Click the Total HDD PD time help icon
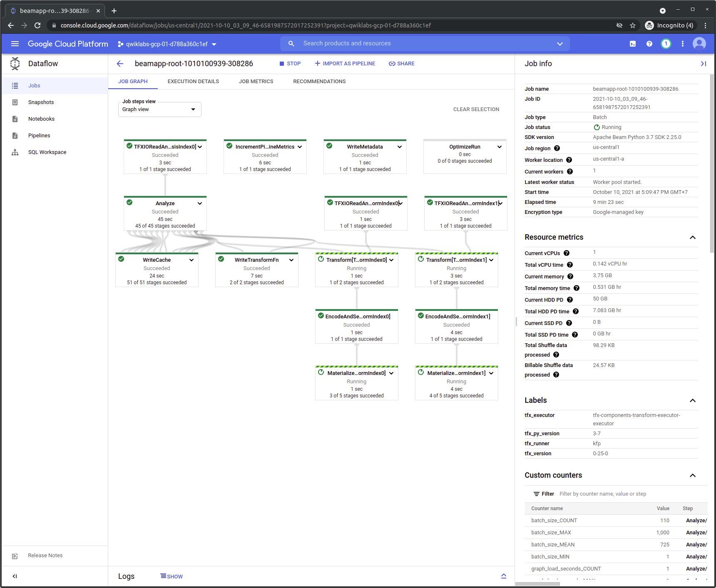The height and width of the screenshot is (588, 716). pyautogui.click(x=576, y=312)
